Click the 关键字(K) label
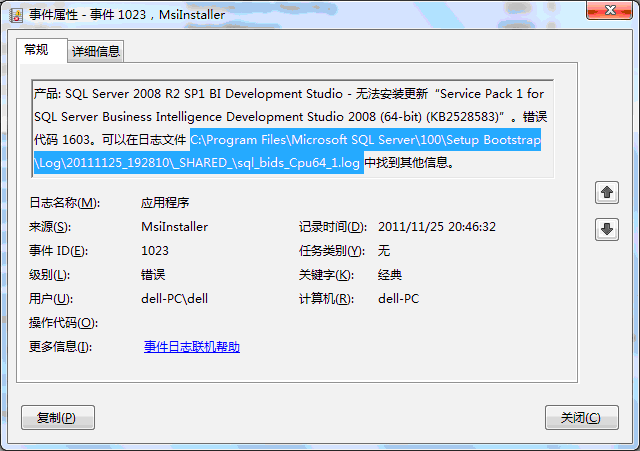The height and width of the screenshot is (451, 640). [327, 275]
